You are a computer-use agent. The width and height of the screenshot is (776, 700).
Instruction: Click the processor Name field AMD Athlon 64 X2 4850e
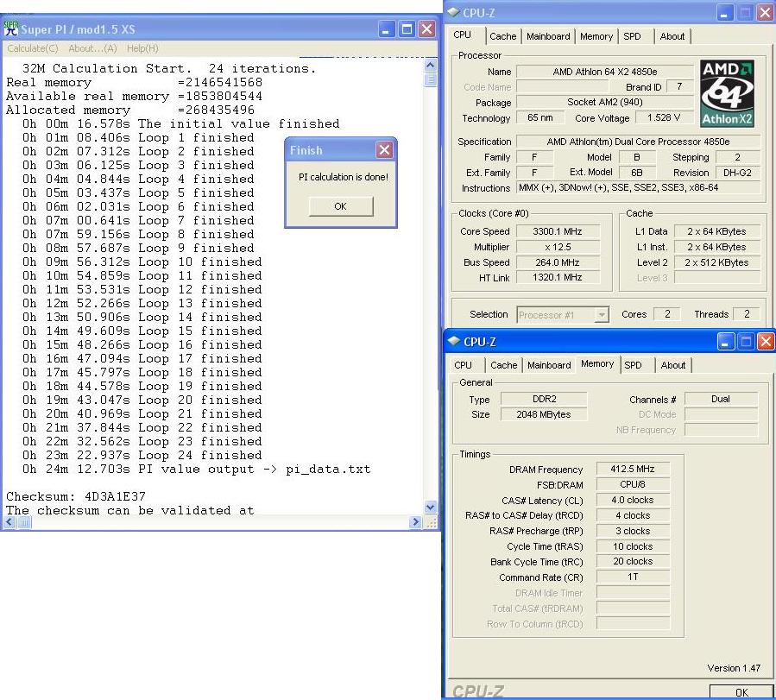[605, 72]
